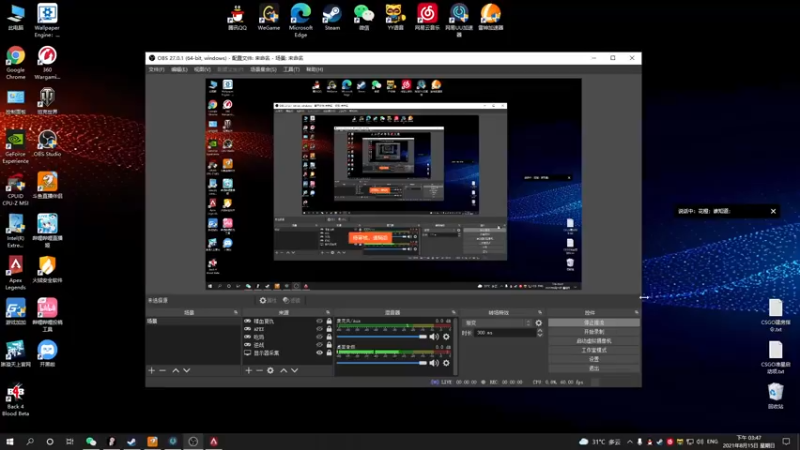Toggle the lock on the 显示器采集 source
This screenshot has height=450, width=800.
329,353
